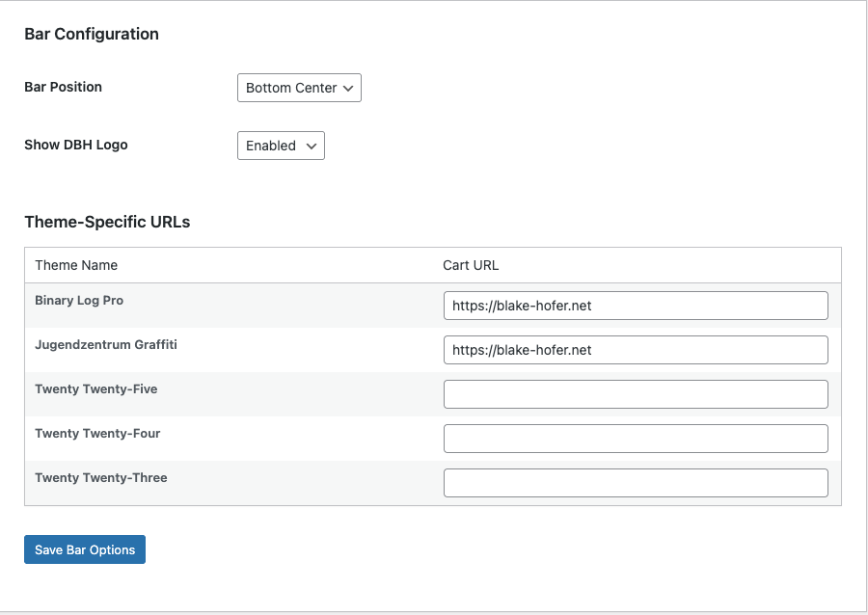Click the Twenty Twenty-Four theme name
Viewport: 868px width, 615px height.
[x=97, y=434]
